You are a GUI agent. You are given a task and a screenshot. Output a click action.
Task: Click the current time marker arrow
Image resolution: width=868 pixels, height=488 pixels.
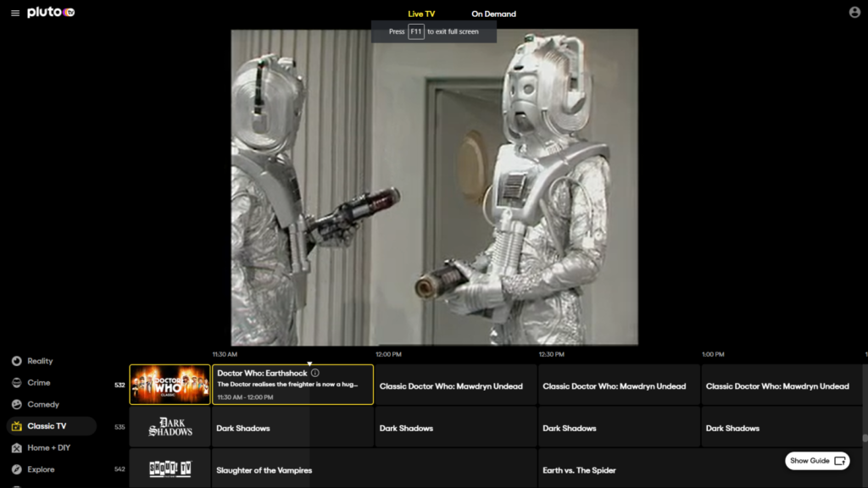(309, 363)
